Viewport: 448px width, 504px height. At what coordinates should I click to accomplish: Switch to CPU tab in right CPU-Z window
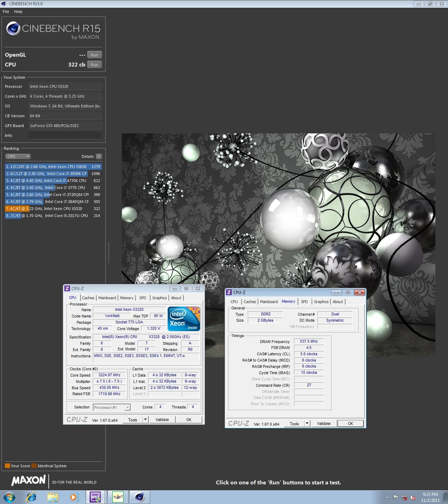[234, 302]
